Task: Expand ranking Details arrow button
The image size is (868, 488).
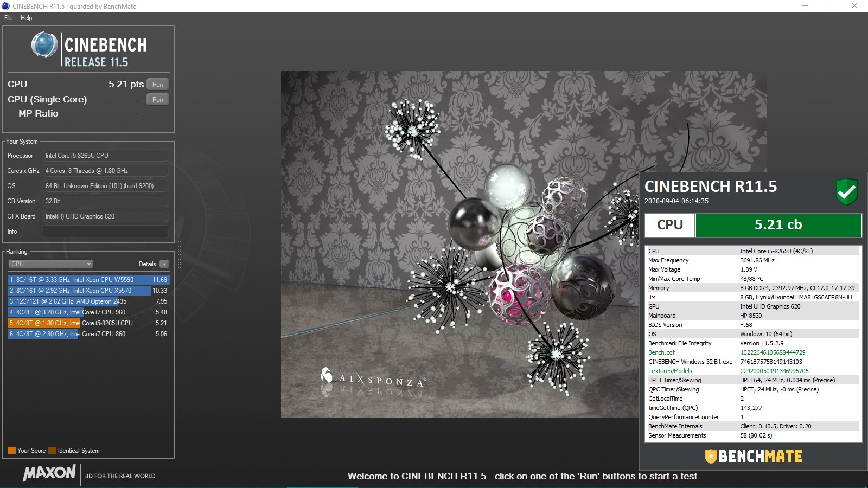Action: (164, 264)
